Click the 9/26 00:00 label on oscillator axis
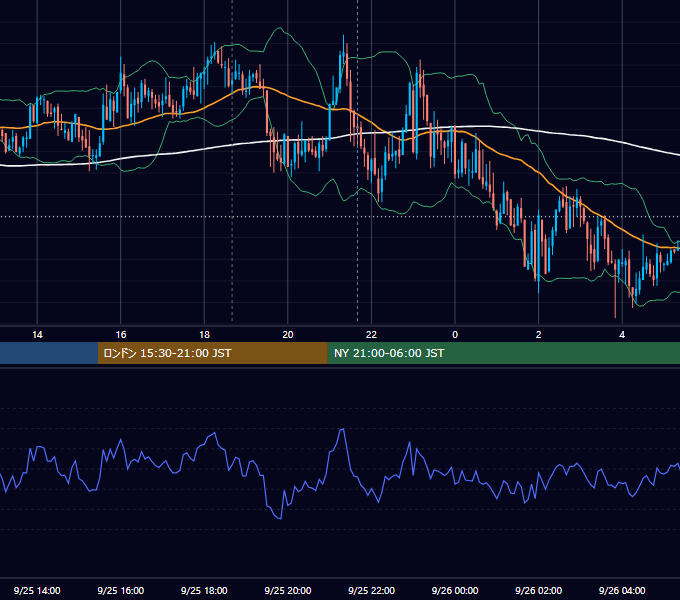This screenshot has width=680, height=600. (455, 590)
